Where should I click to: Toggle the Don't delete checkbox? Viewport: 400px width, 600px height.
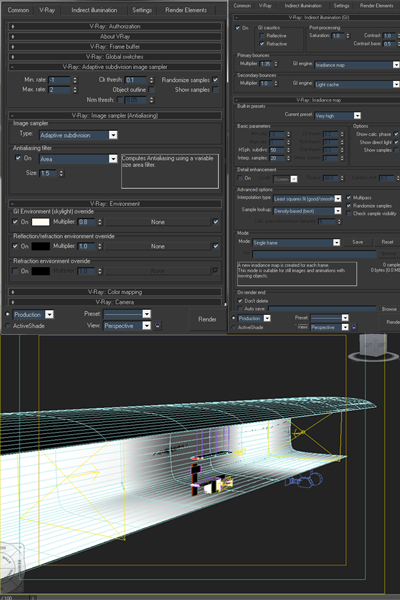tap(240, 301)
